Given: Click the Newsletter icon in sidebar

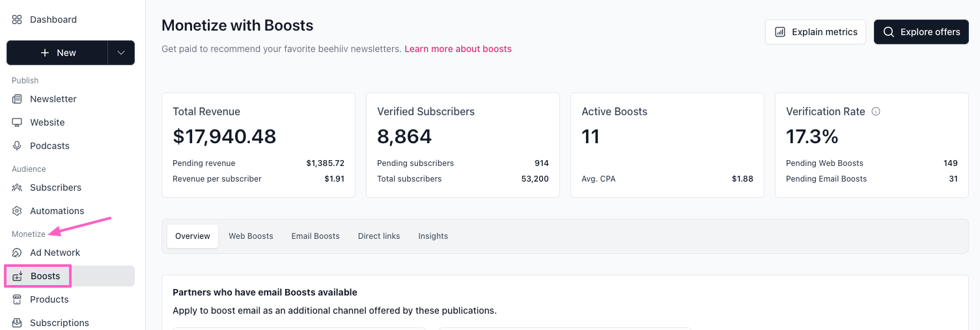Looking at the screenshot, I should tap(17, 99).
